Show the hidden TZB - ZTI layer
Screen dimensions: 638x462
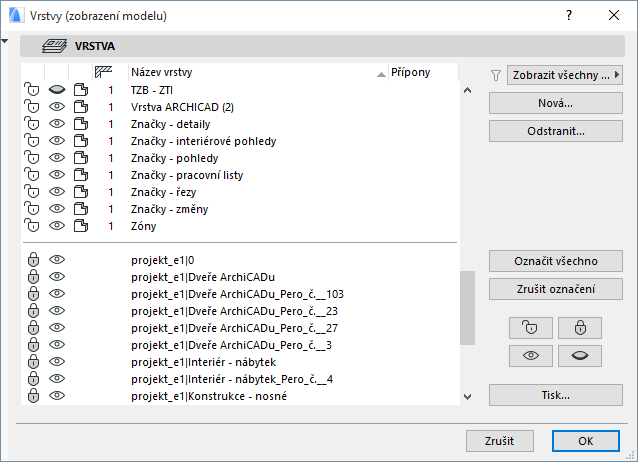point(57,90)
